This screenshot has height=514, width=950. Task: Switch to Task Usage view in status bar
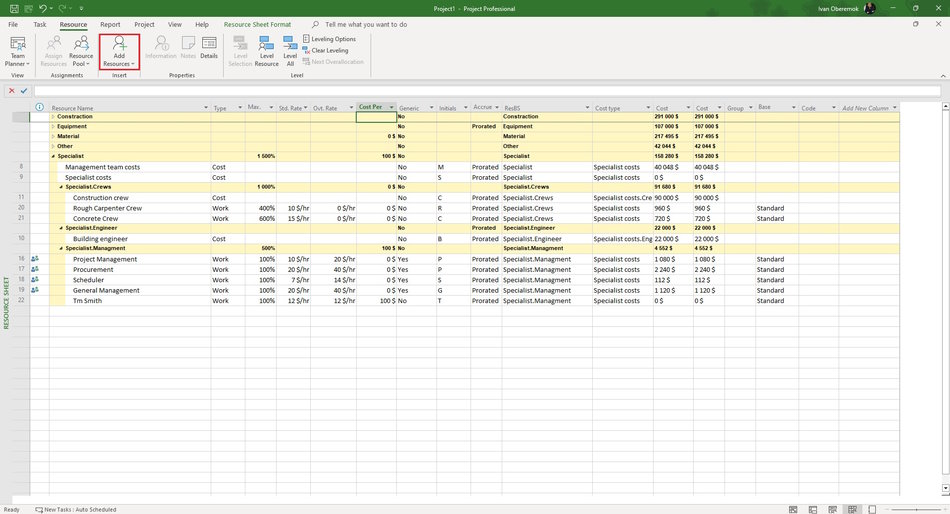coord(813,510)
